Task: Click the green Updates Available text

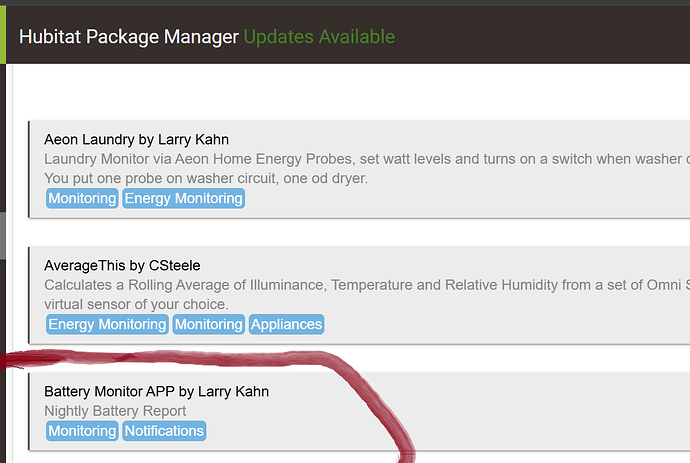Action: 320,37
